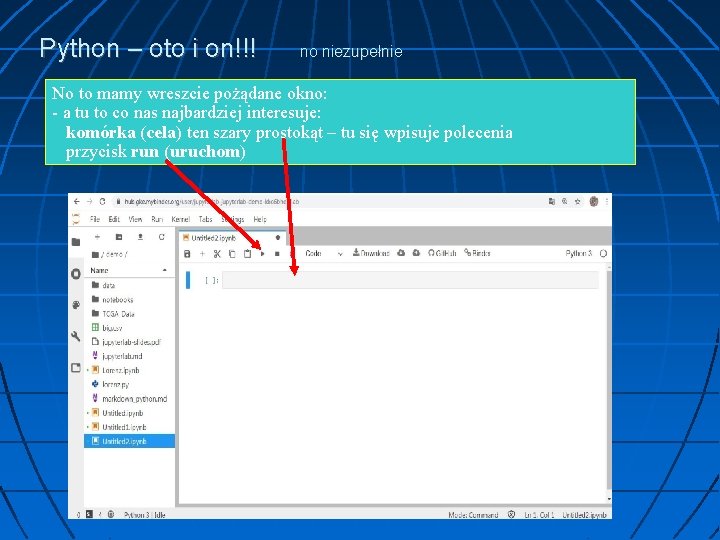Save the notebook with the disk icon
The image size is (720, 540).
187,253
